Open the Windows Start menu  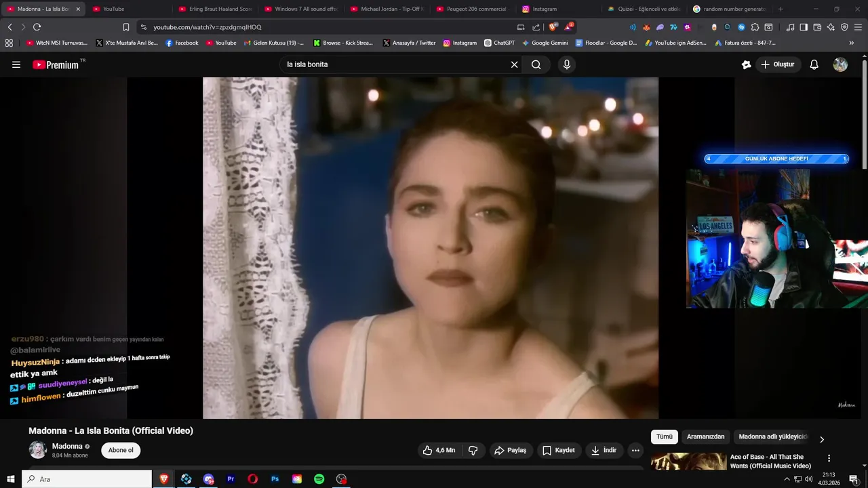10,479
